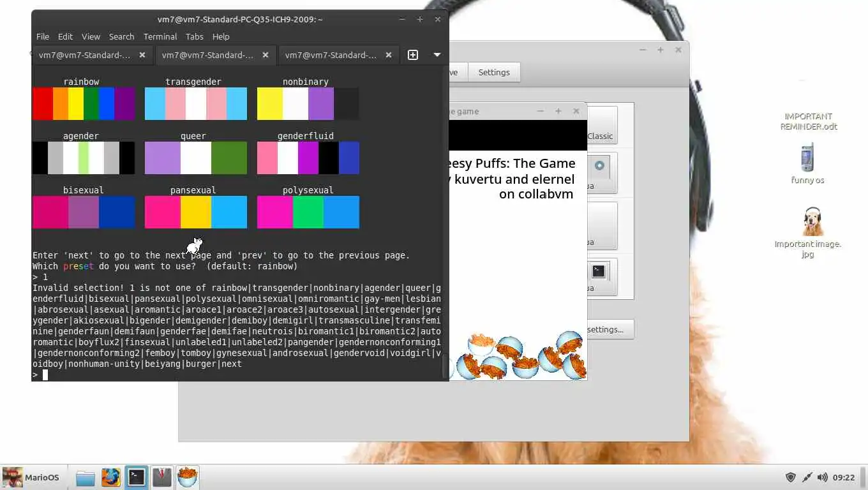Click the polysexual flag preview
868x490 pixels.
click(x=308, y=212)
